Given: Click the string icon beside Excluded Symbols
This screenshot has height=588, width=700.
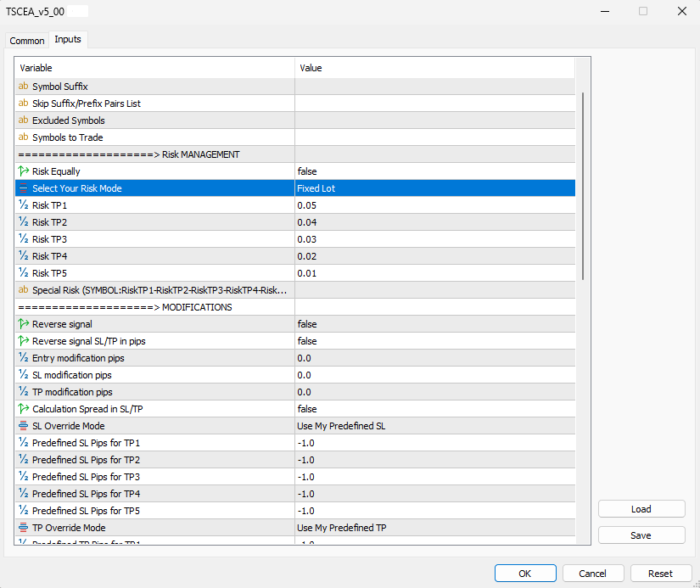Looking at the screenshot, I should (23, 120).
